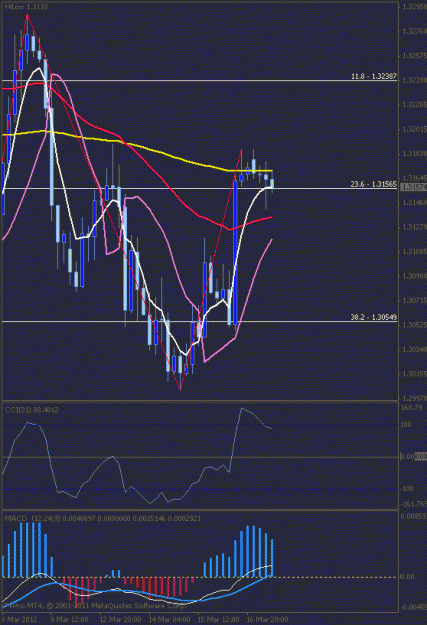Click price axis value 1.32760
Image resolution: width=427 pixels, height=625 pixels.
415,31
